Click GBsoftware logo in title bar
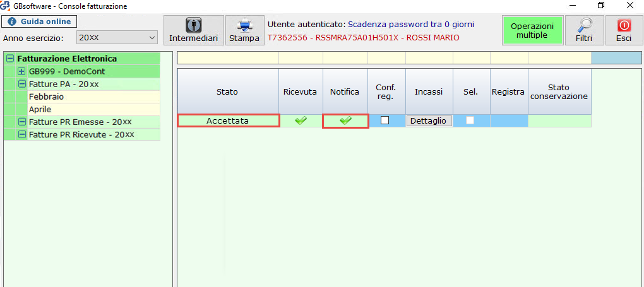This screenshot has height=287, width=644. tap(6, 6)
